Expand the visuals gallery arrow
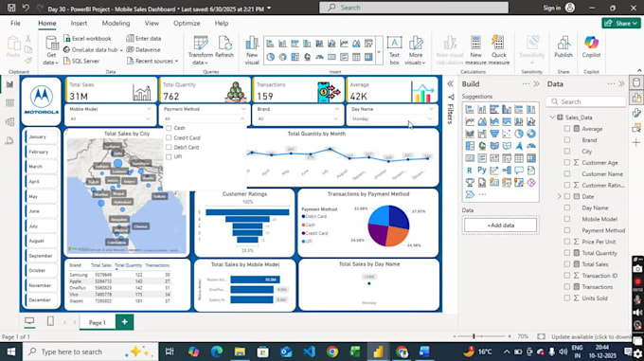Image resolution: width=644 pixels, height=361 pixels. [379, 52]
